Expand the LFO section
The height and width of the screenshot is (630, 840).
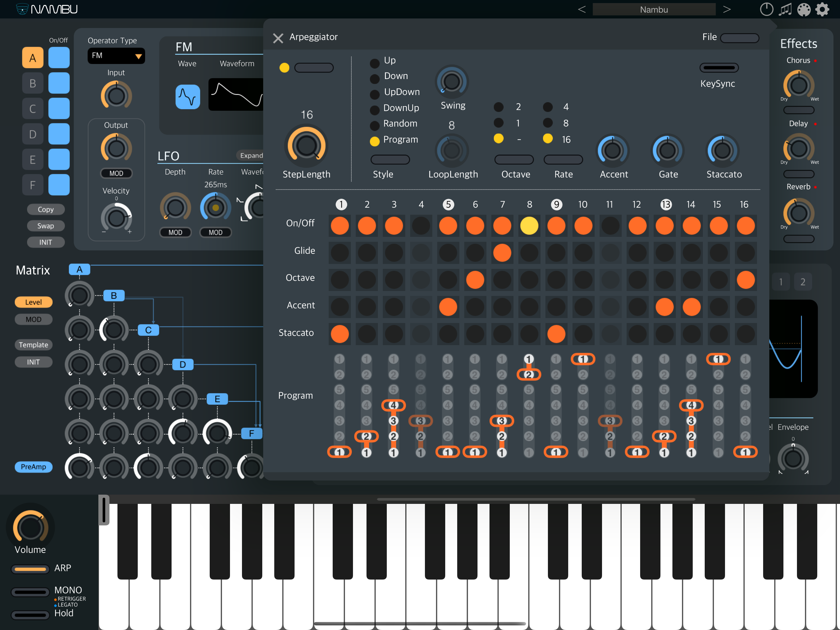251,155
